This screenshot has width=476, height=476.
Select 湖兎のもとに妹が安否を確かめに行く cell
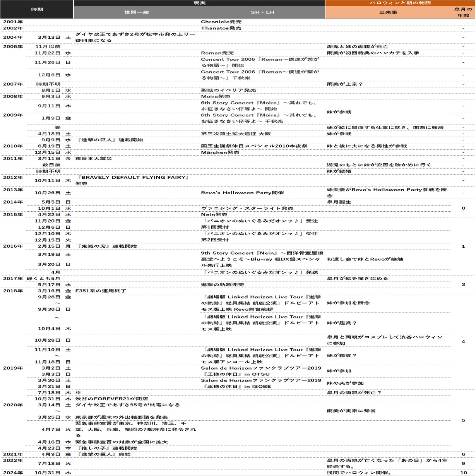tap(379, 165)
